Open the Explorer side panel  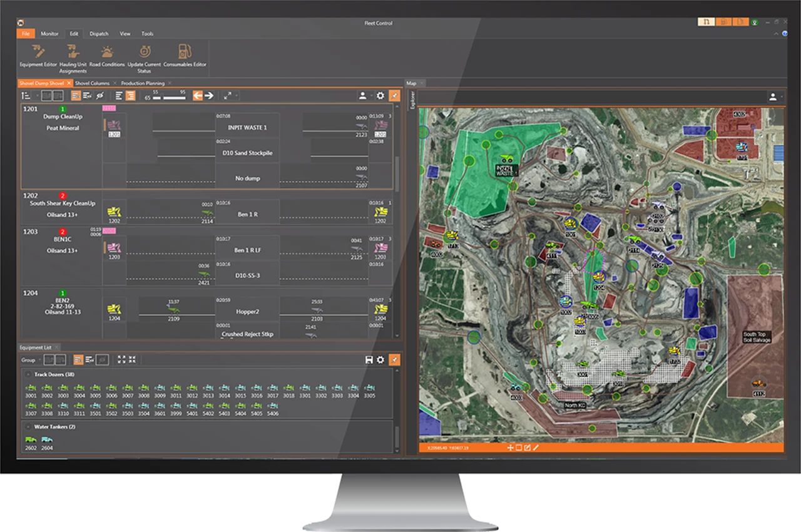tap(412, 100)
